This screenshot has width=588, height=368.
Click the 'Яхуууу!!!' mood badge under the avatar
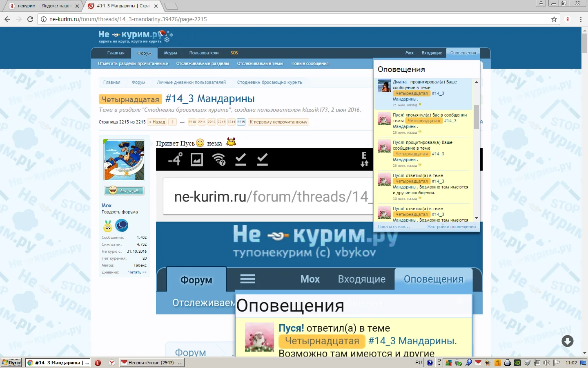pos(124,191)
